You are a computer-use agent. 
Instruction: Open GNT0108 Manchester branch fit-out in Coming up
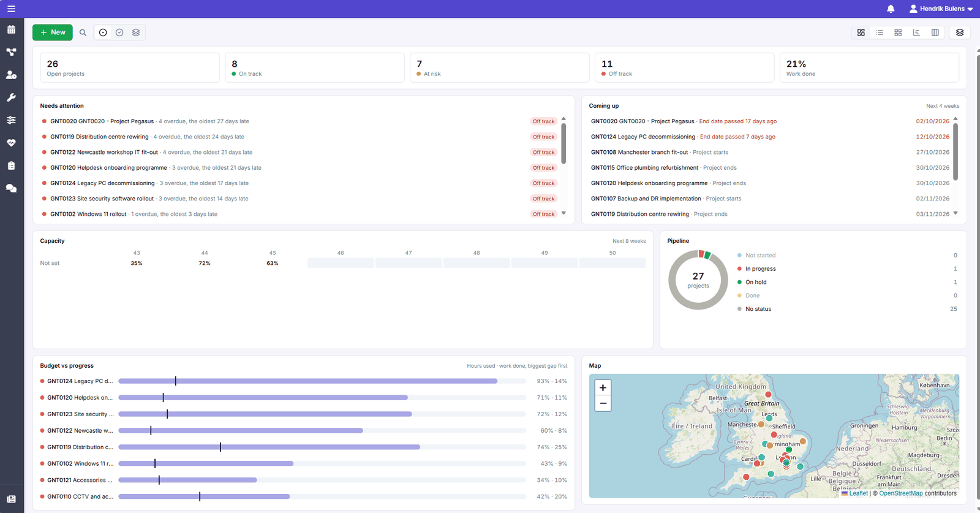(770, 152)
